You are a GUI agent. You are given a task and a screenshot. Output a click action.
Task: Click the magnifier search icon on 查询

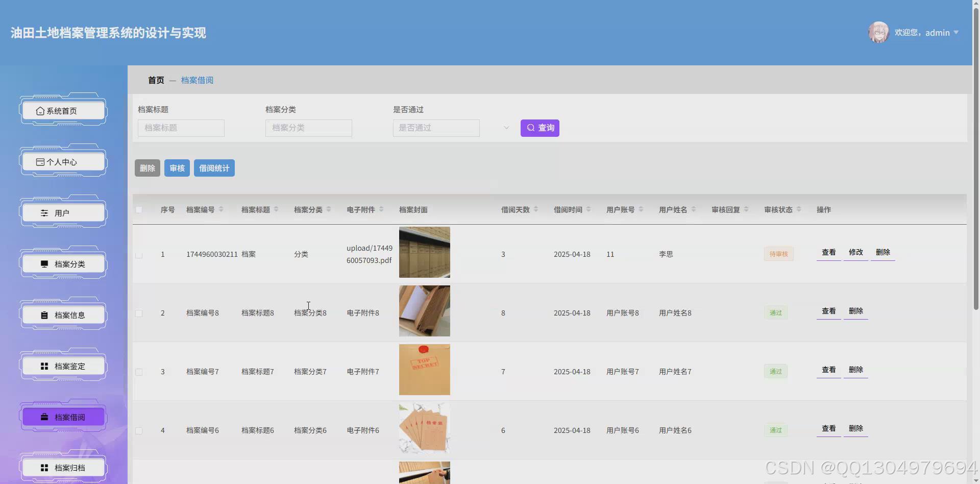tap(530, 128)
